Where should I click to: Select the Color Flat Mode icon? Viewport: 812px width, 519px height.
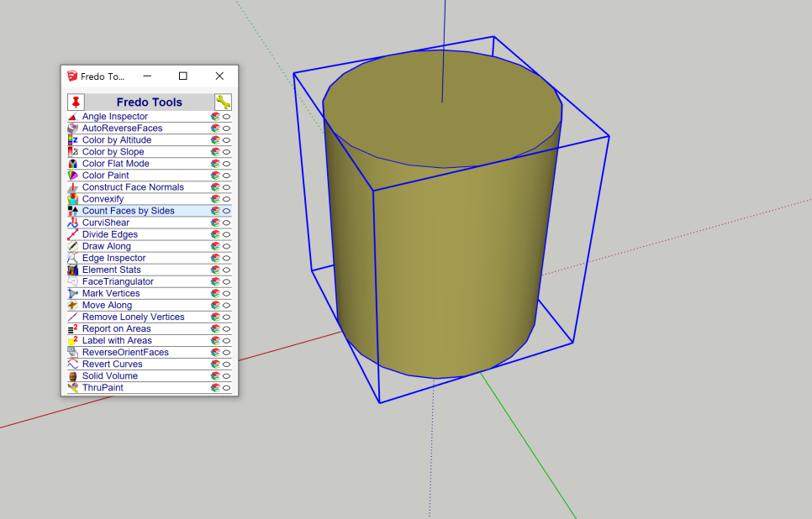coord(73,164)
